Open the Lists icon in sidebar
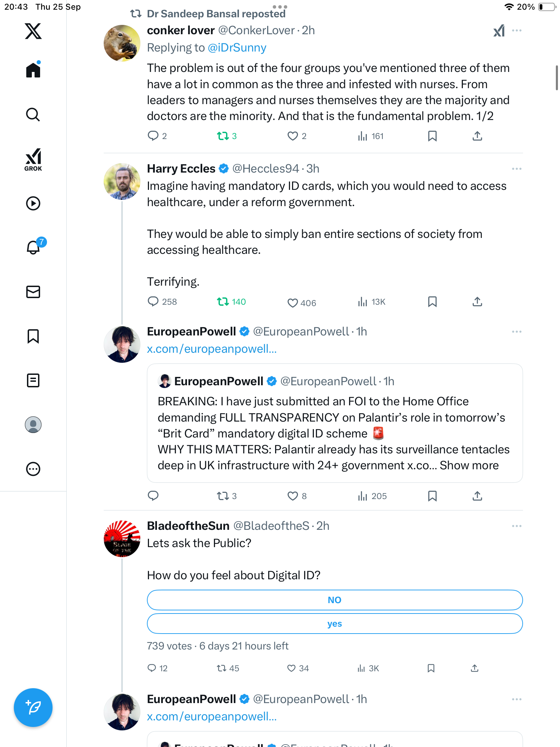 (x=33, y=380)
